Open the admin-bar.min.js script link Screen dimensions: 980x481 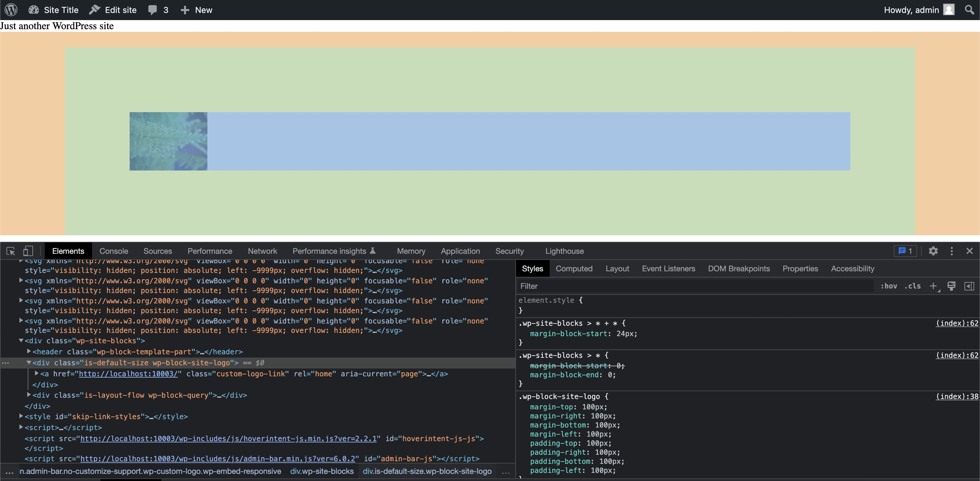coord(217,459)
